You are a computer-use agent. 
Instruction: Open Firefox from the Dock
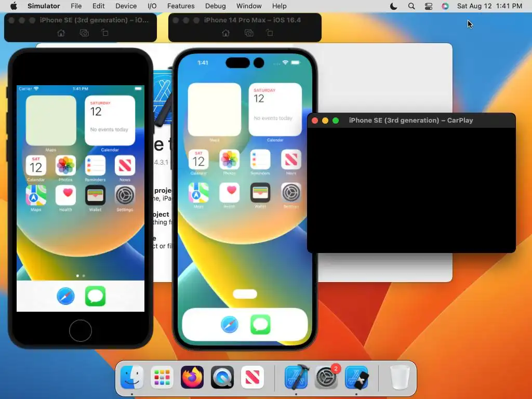pyautogui.click(x=192, y=377)
